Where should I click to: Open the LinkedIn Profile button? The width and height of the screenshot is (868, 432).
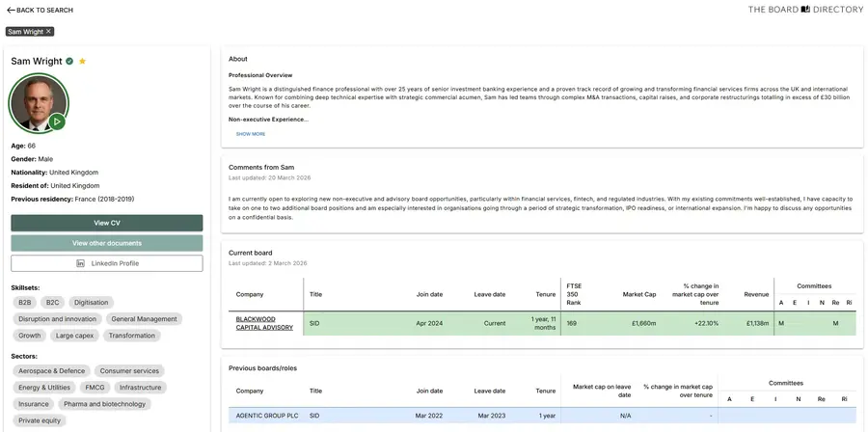pyautogui.click(x=107, y=263)
